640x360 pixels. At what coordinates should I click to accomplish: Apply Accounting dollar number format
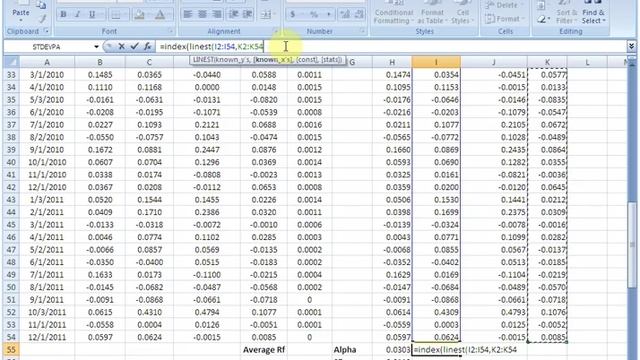point(293,15)
